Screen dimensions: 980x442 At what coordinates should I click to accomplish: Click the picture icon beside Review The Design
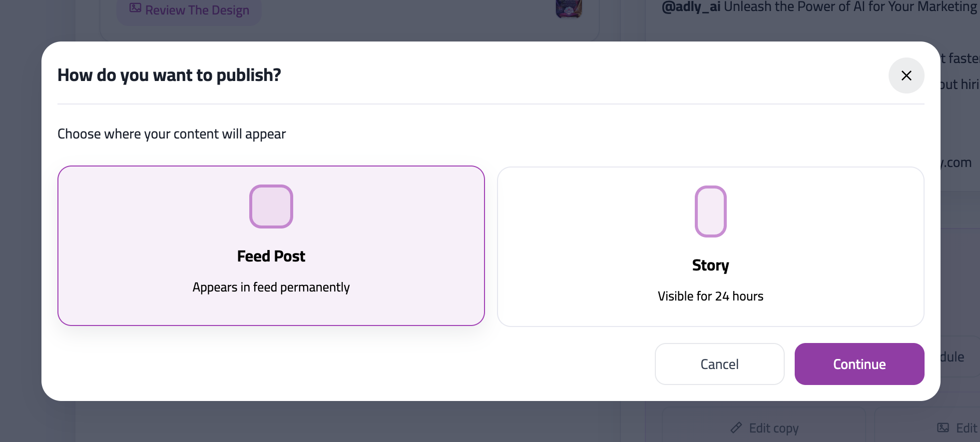[135, 7]
